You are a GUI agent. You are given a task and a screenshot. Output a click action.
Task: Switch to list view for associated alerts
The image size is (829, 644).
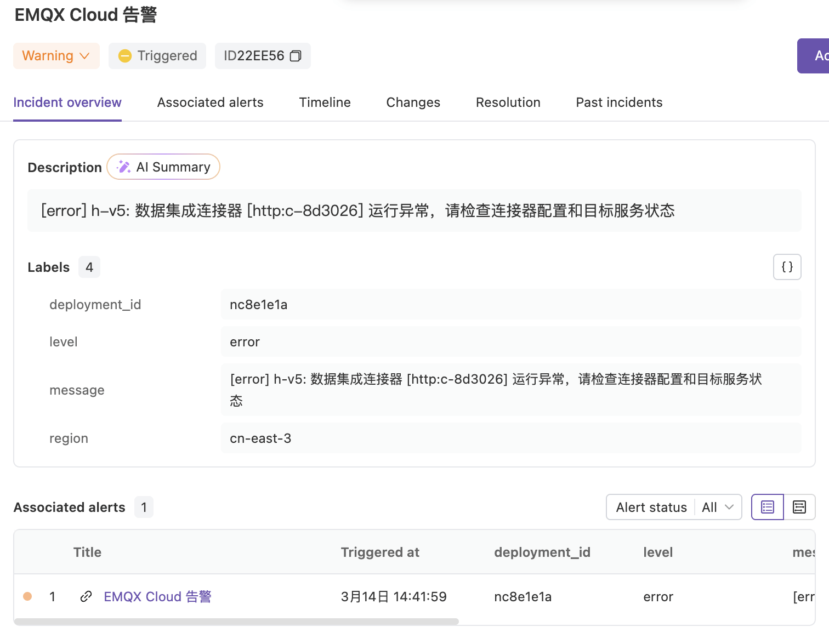[x=767, y=507]
